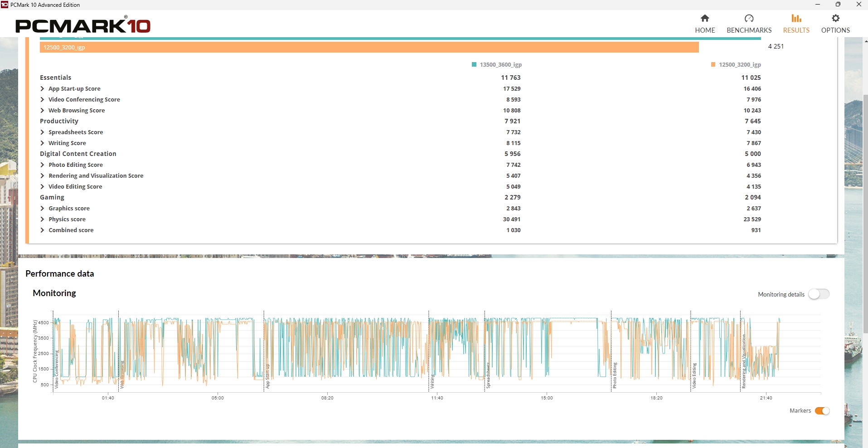868x448 pixels.
Task: Click the Gaming value 2 094
Action: 753,197
